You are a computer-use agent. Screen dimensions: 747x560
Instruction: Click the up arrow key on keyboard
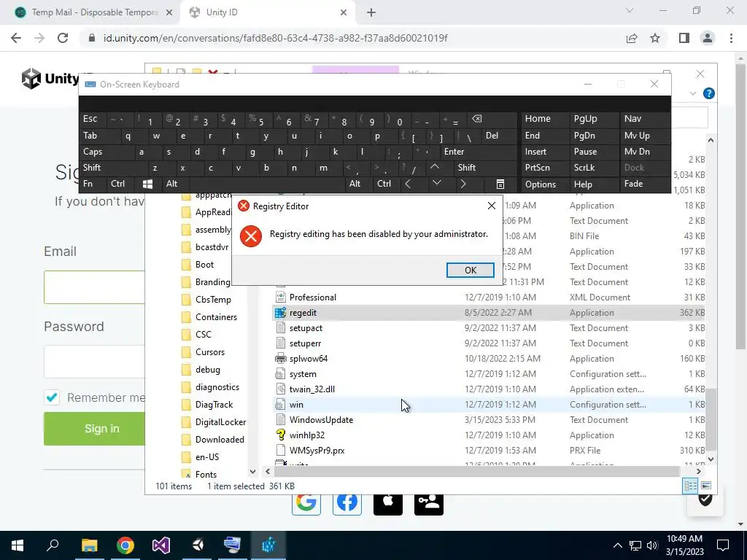[x=435, y=168]
